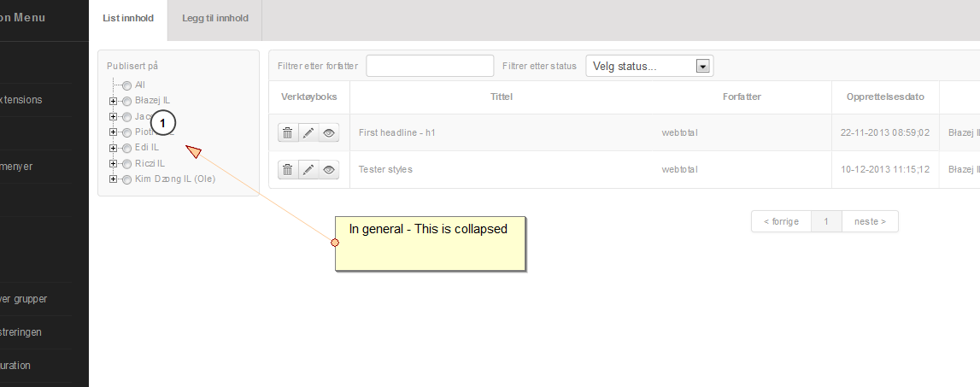Click the 'Tittel' column header
Viewport: 980px width, 387px height.
click(x=502, y=97)
